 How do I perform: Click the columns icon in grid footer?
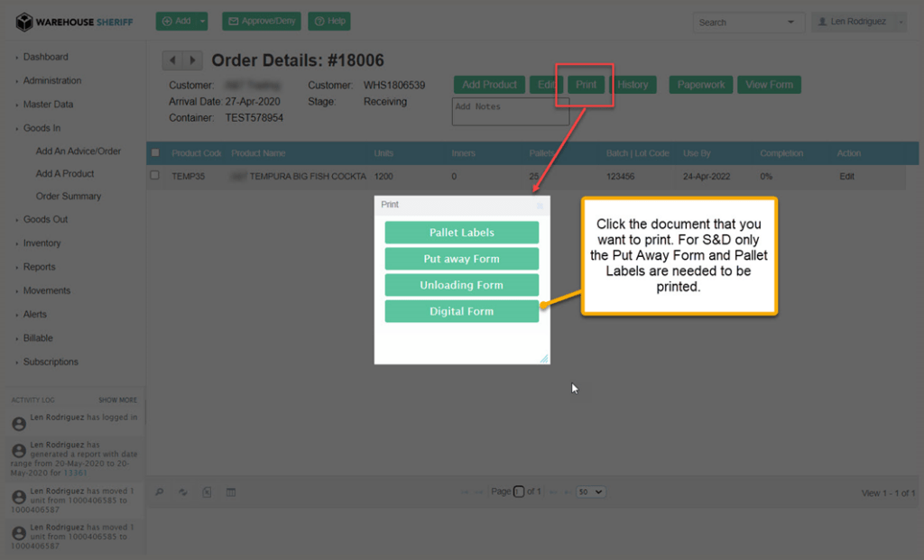click(x=230, y=492)
